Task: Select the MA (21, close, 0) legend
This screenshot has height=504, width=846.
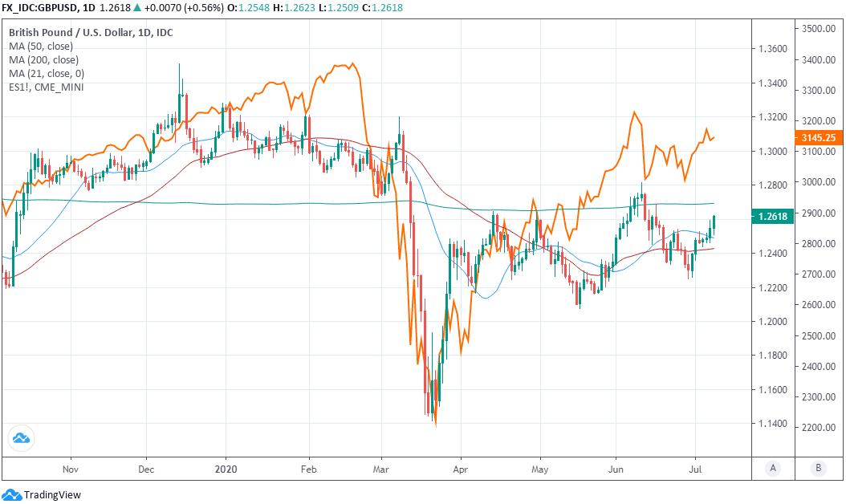Action: (x=47, y=74)
